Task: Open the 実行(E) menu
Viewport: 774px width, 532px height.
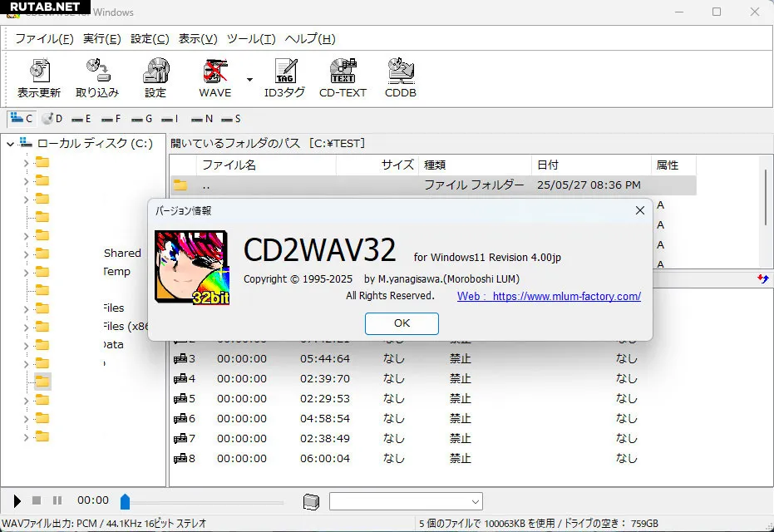Action: point(101,38)
